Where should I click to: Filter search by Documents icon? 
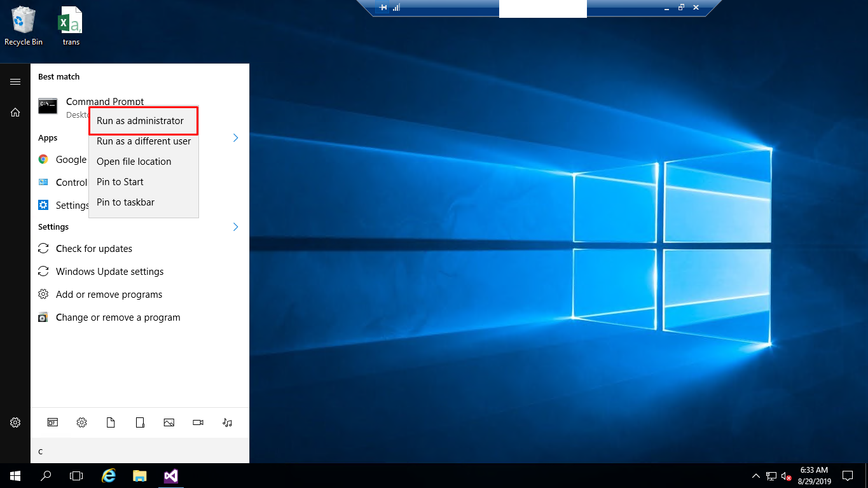click(111, 422)
